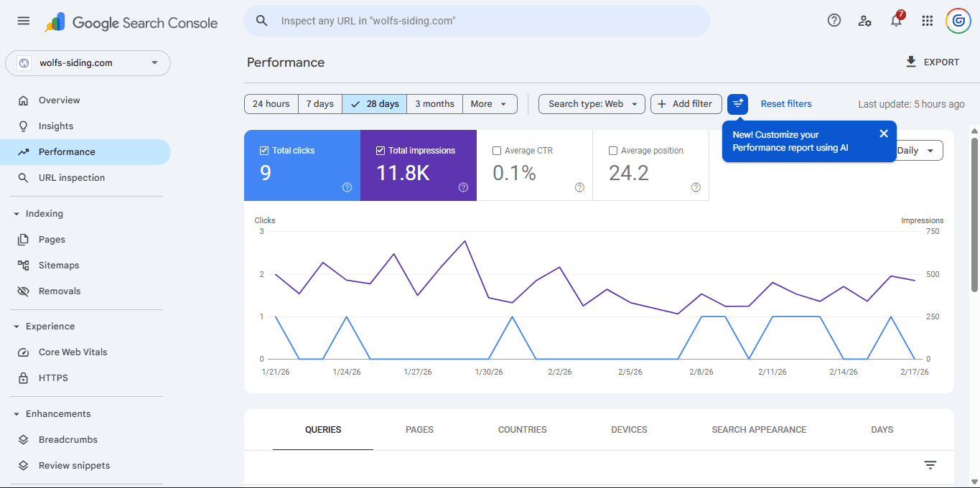Close the AI customization tooltip
This screenshot has height=488, width=980.
tap(884, 133)
